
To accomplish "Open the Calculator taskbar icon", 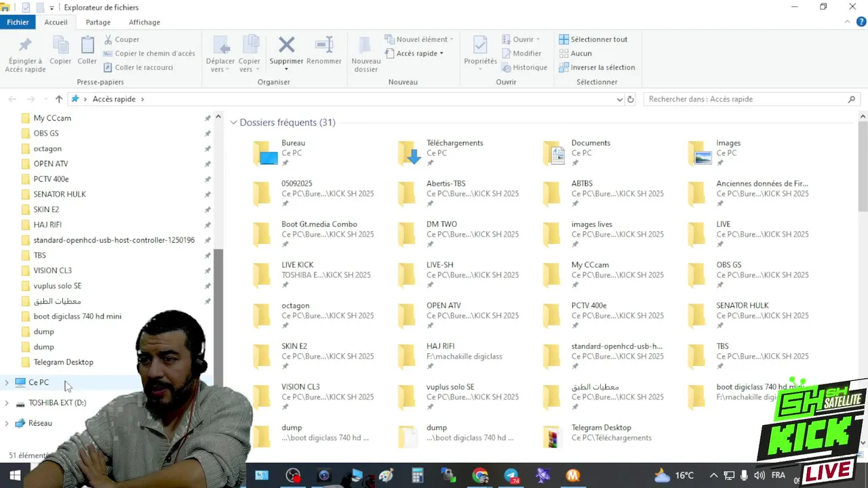I will pyautogui.click(x=418, y=476).
